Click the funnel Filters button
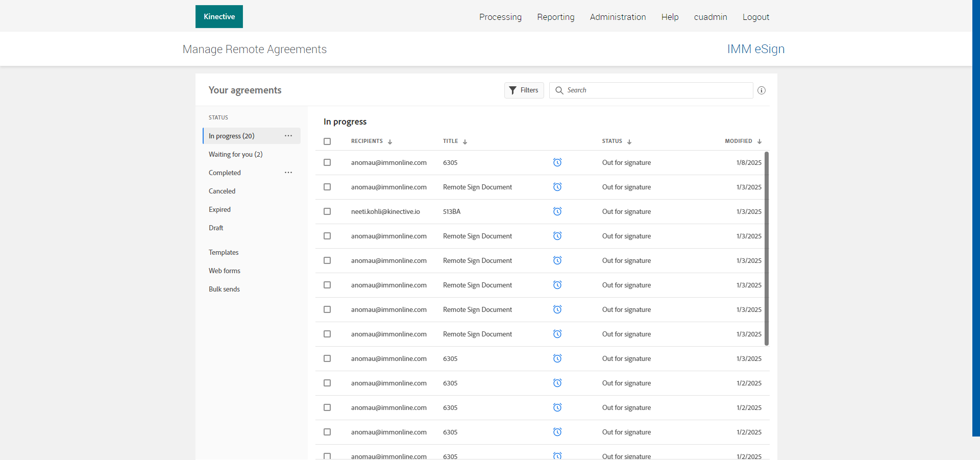This screenshot has height=460, width=980. click(x=524, y=90)
